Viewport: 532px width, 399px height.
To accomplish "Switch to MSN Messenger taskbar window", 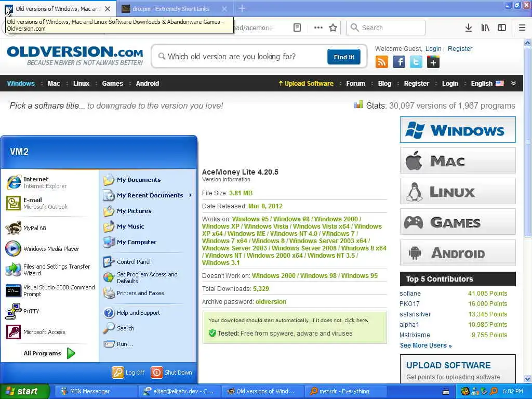I will (96, 391).
